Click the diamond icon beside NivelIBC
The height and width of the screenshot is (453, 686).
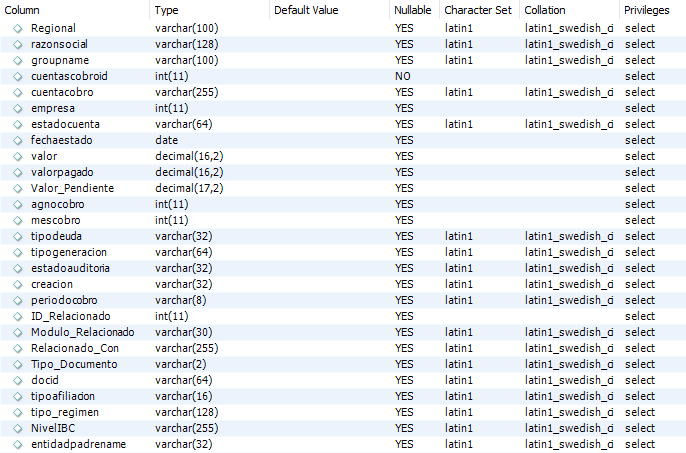18,428
